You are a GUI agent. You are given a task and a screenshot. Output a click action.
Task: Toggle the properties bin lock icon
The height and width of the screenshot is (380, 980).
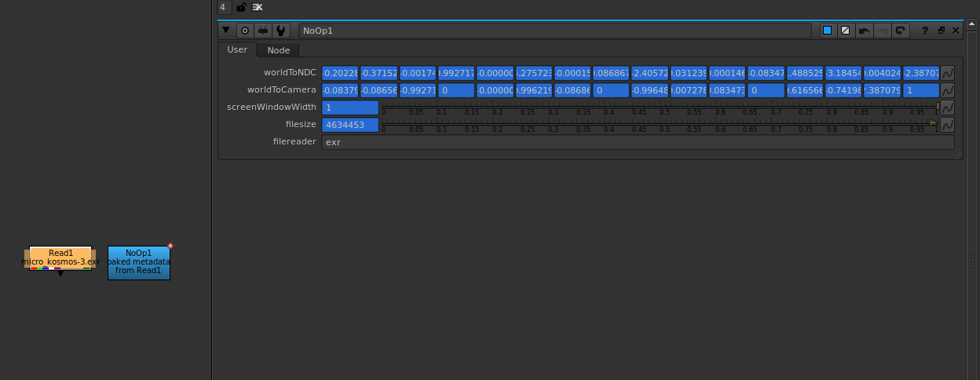[241, 7]
